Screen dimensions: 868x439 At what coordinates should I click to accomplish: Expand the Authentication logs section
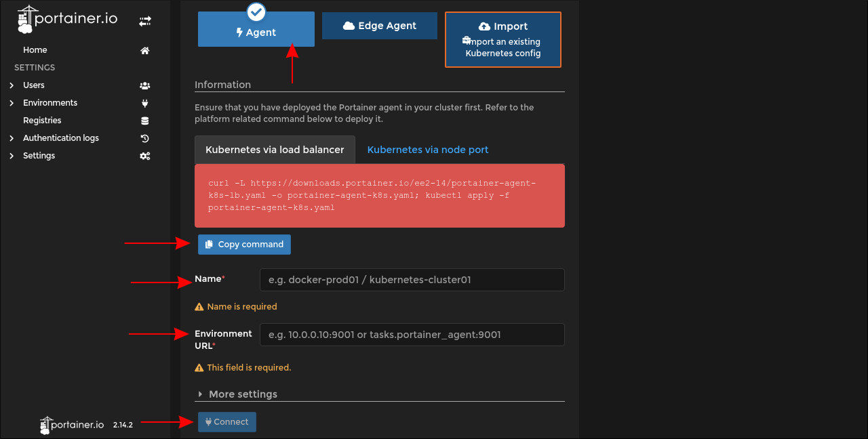point(12,138)
